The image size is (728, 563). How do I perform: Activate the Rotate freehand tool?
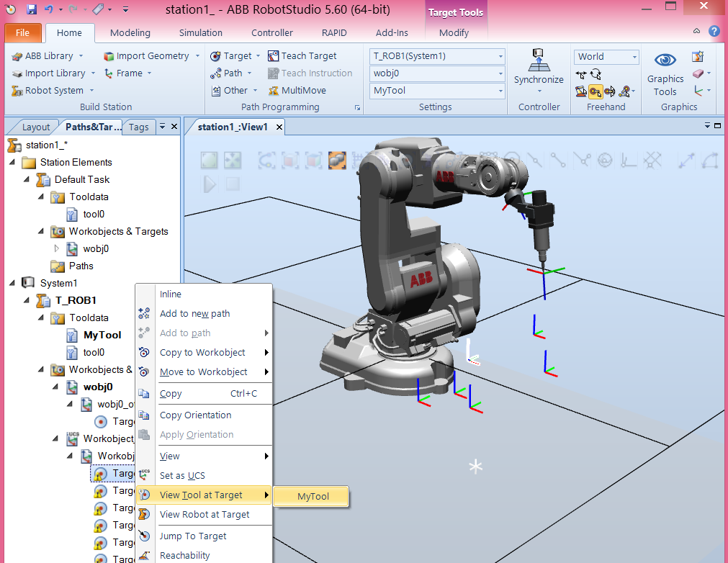pyautogui.click(x=596, y=73)
